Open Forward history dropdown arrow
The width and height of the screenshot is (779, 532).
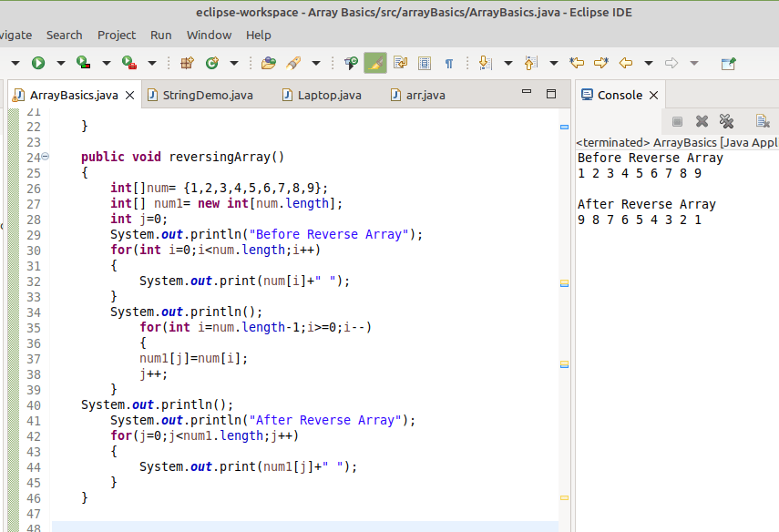694,63
